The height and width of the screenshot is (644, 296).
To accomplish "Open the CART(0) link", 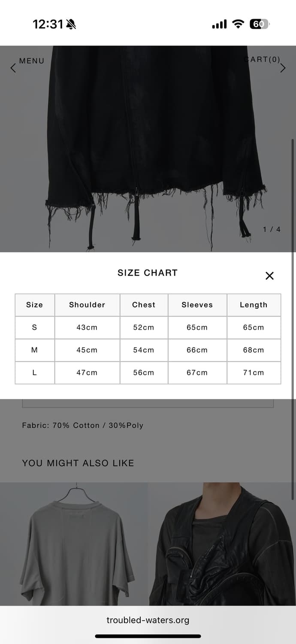I will pos(262,59).
